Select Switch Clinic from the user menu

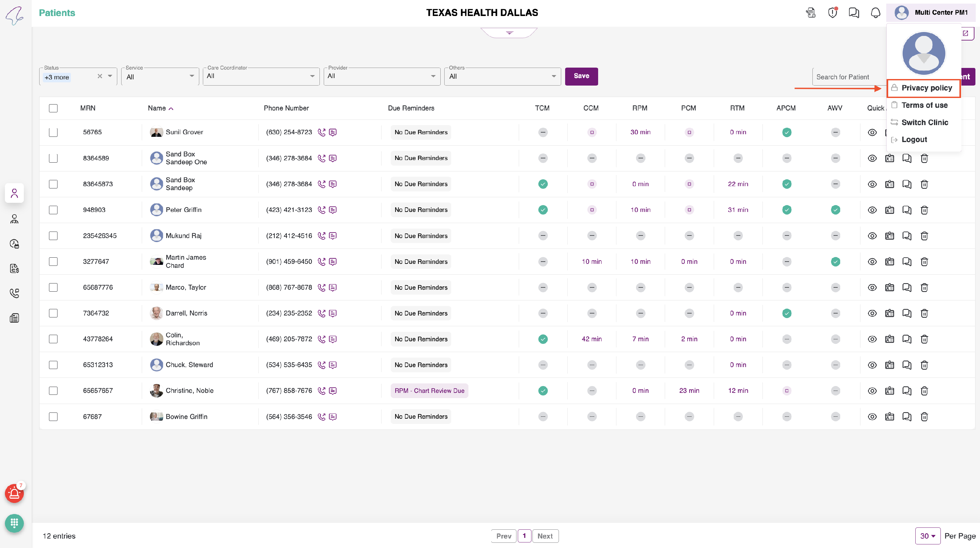click(924, 122)
